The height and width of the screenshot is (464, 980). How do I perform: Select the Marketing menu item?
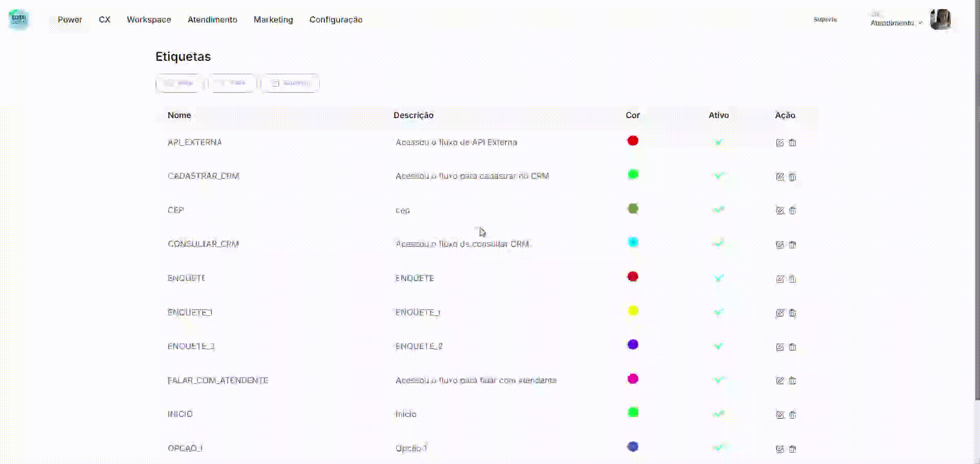click(x=273, y=19)
